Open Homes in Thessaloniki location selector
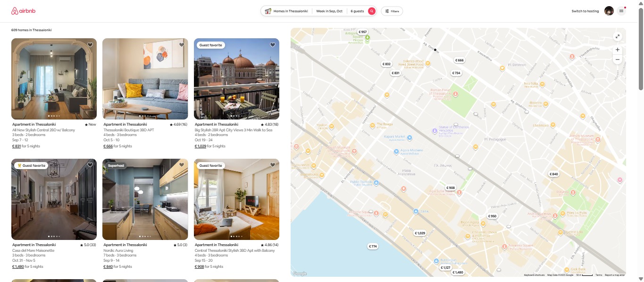 [287, 11]
